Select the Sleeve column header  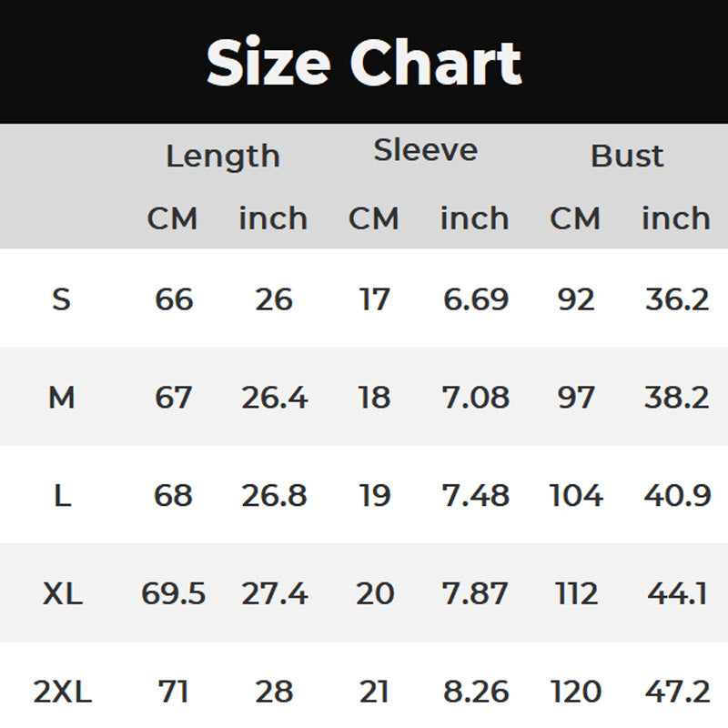(425, 151)
